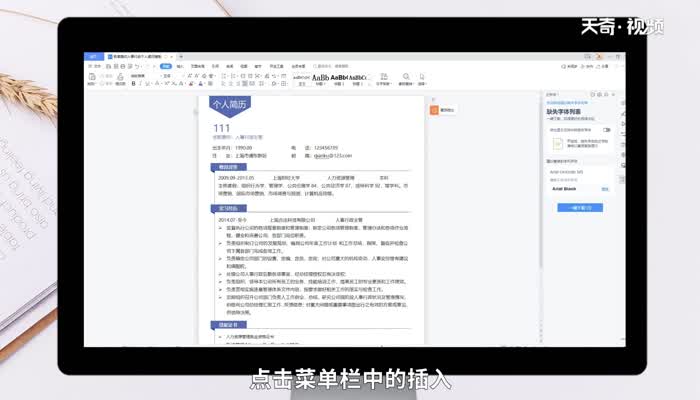The height and width of the screenshot is (400, 700).
Task: Open the 文字排版 text layout dropdown
Action: (x=384, y=79)
